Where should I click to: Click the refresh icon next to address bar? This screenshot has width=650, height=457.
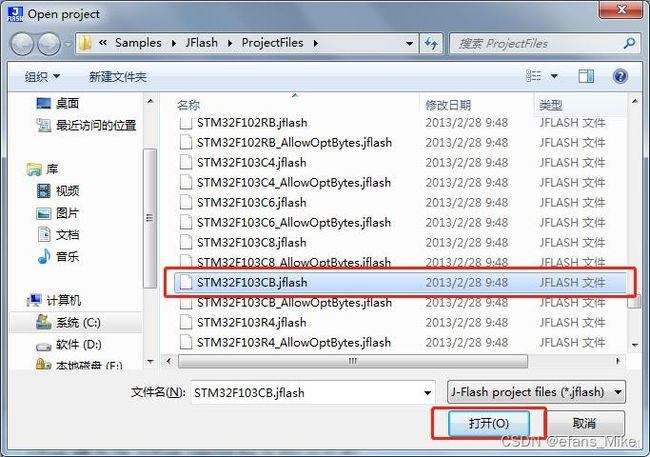[431, 43]
